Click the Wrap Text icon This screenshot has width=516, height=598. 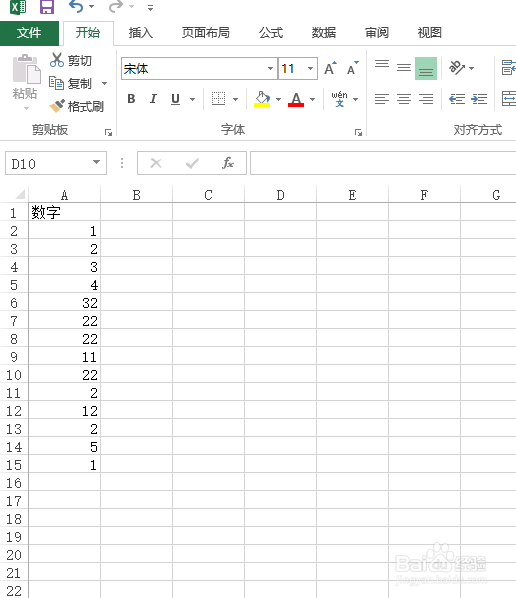(x=508, y=68)
